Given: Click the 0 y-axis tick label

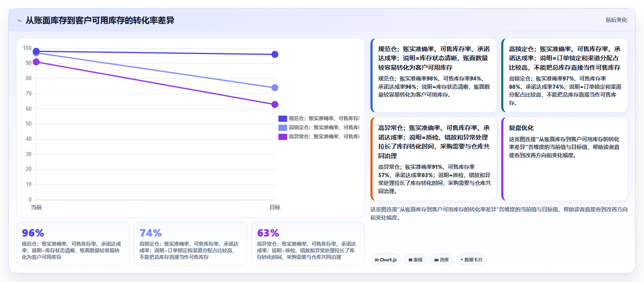Looking at the screenshot, I should pos(30,199).
